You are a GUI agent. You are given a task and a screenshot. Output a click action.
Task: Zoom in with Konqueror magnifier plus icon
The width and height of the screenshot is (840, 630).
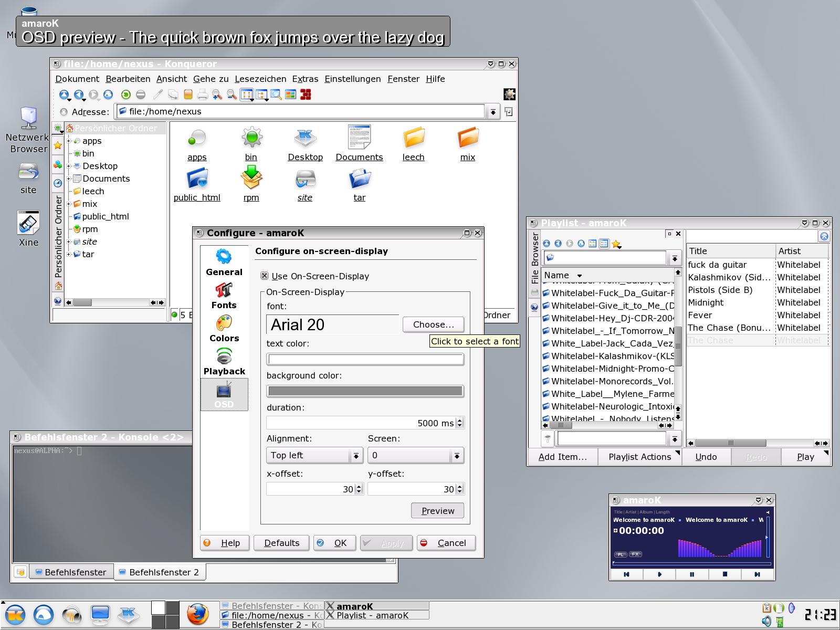[x=217, y=94]
